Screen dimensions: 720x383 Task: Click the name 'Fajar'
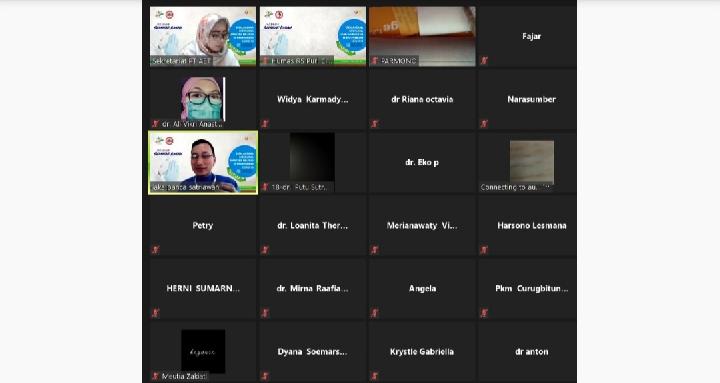click(x=532, y=36)
